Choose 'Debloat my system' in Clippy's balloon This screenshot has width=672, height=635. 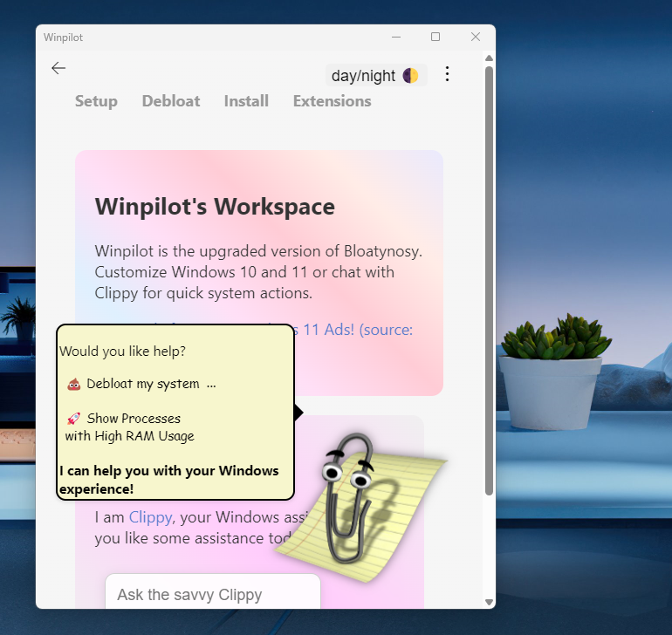pyautogui.click(x=141, y=384)
